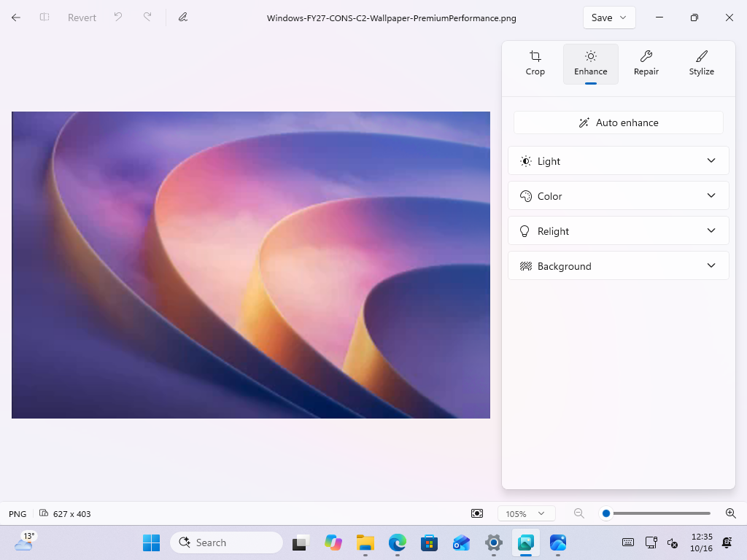Open Task View from the taskbar
This screenshot has width=747, height=560.
click(x=301, y=542)
